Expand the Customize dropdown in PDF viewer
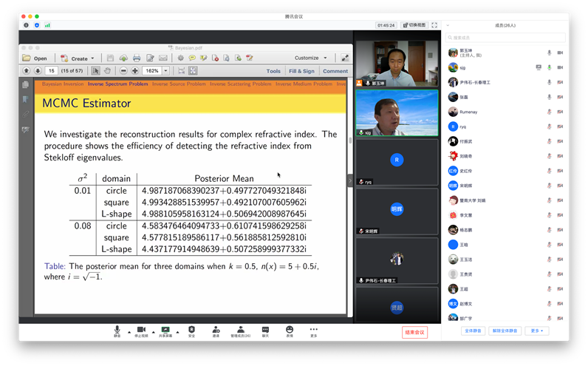Viewport: 588px width, 366px height. (x=310, y=58)
